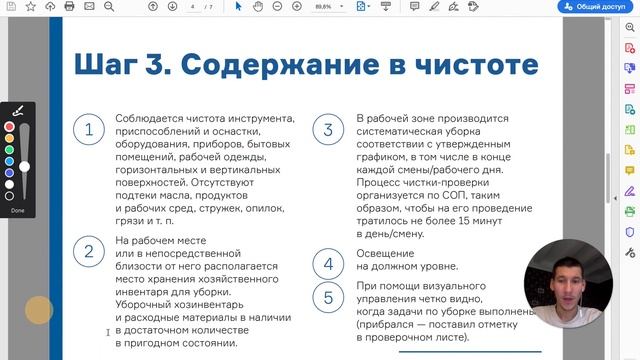Click the brush icon in drawing panel
This screenshot has height=360, width=640.
(x=18, y=111)
